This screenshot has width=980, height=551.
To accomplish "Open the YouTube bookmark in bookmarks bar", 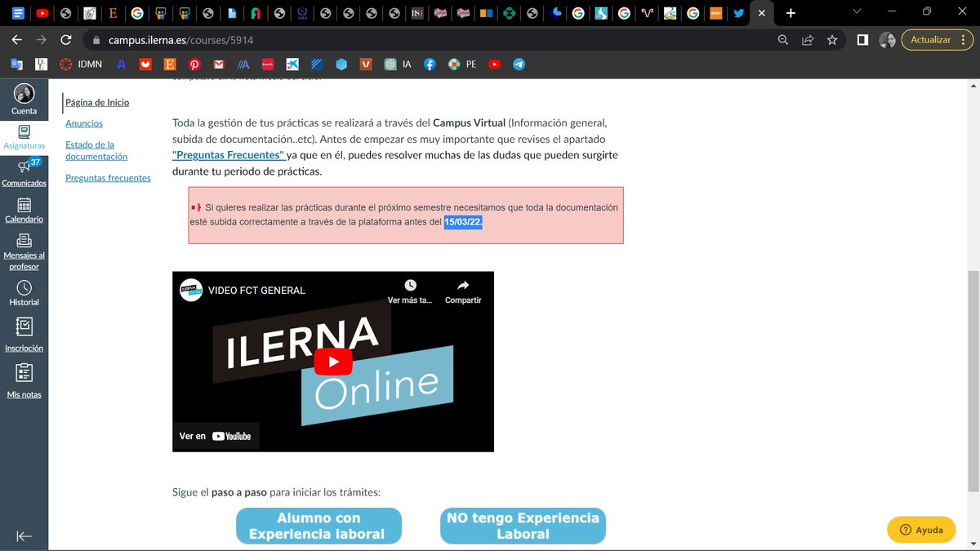I will click(494, 64).
